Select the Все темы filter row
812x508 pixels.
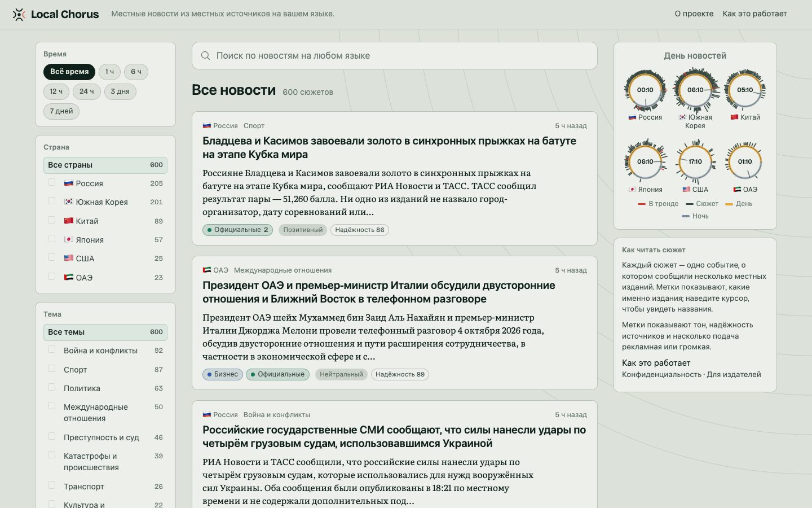(105, 332)
